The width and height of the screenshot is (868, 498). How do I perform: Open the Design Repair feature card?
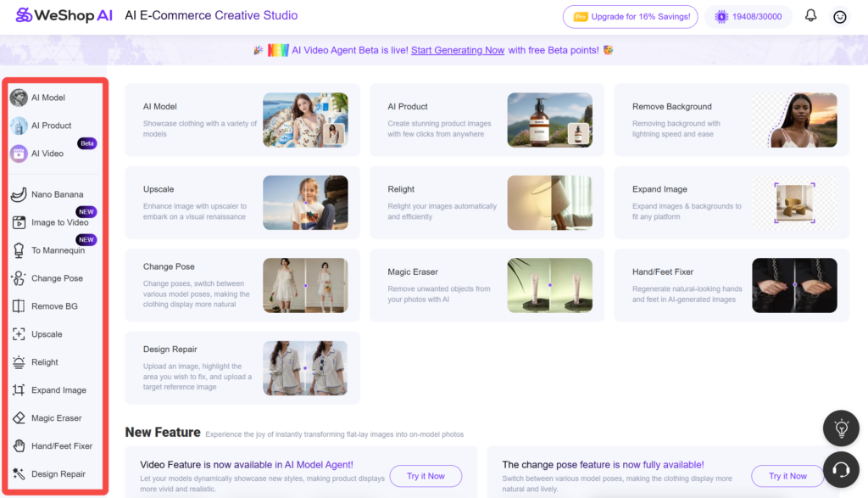click(242, 368)
